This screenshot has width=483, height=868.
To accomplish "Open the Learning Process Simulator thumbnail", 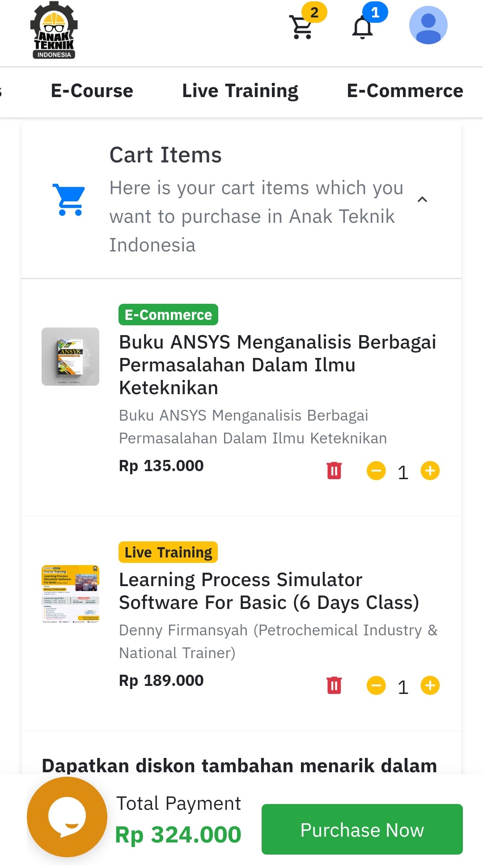I will (70, 594).
